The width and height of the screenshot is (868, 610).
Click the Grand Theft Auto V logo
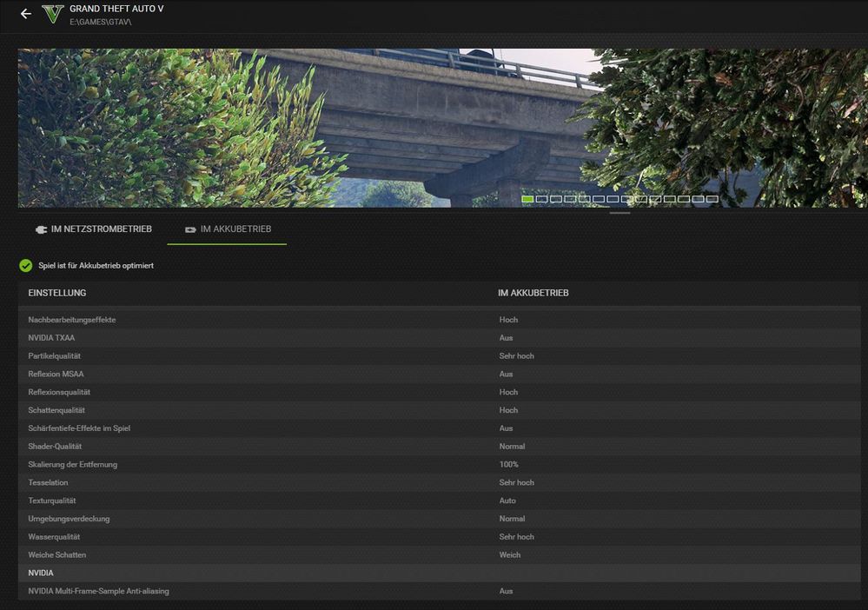[53, 14]
